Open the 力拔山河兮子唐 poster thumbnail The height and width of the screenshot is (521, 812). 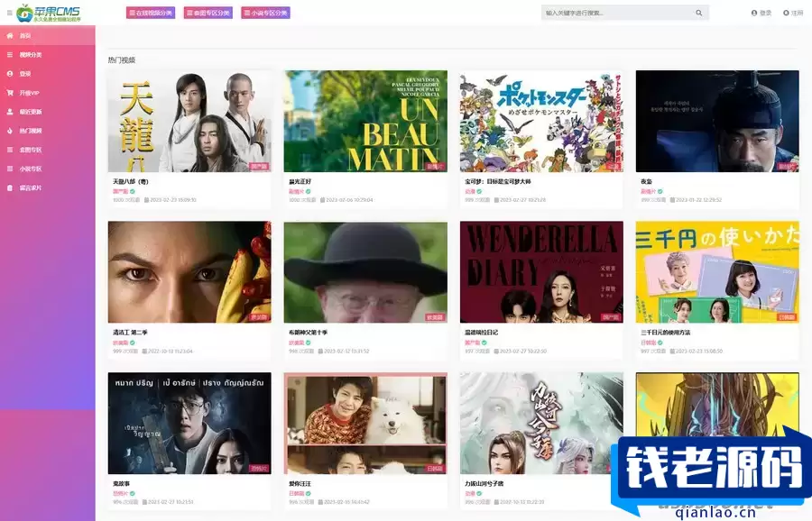click(x=541, y=424)
